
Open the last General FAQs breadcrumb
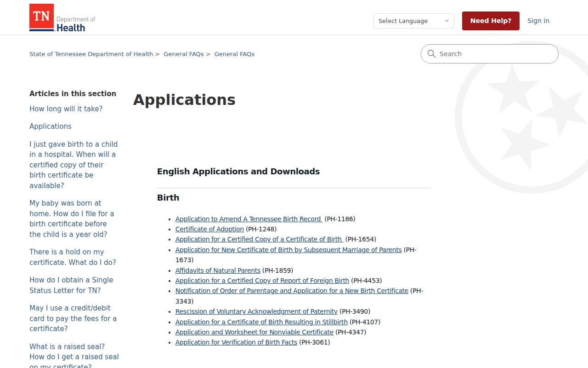coord(234,54)
